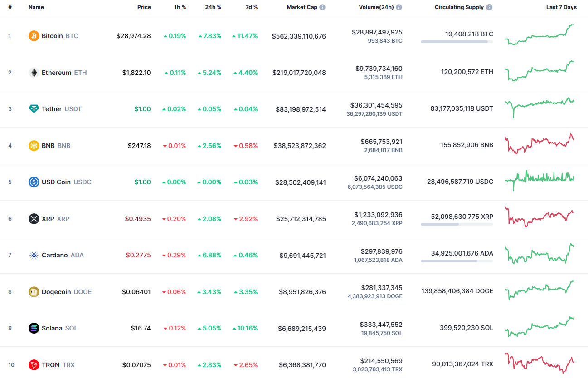Sort the table by 7d % column
Screen dimensions: 588x379
point(251,7)
